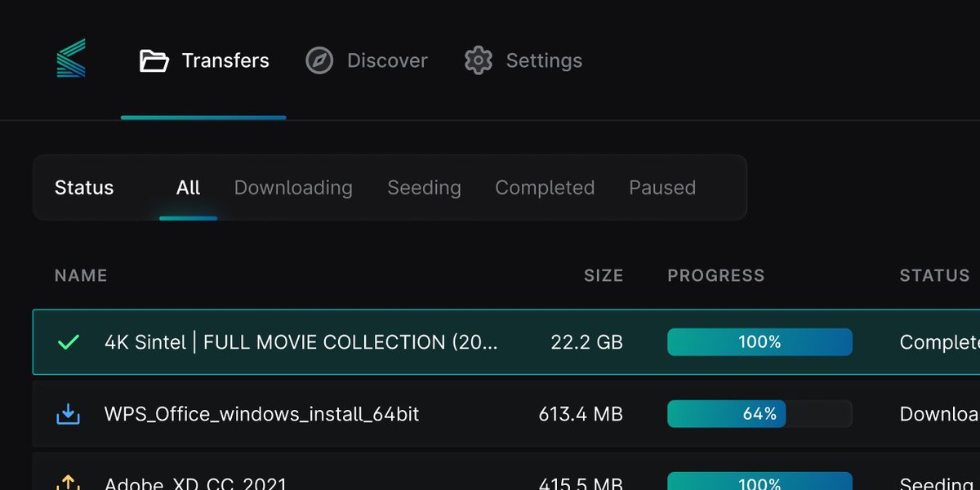
Task: Sort by the PROGRESS column header
Action: (x=716, y=276)
